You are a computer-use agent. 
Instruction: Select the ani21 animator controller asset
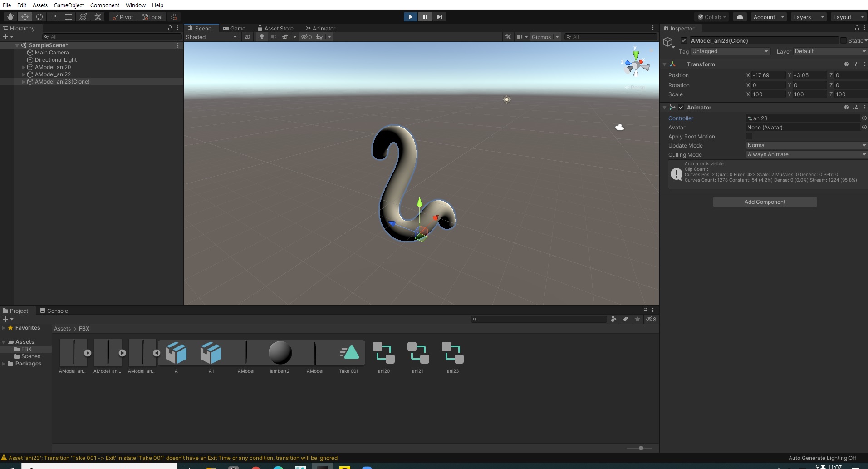[x=418, y=353]
